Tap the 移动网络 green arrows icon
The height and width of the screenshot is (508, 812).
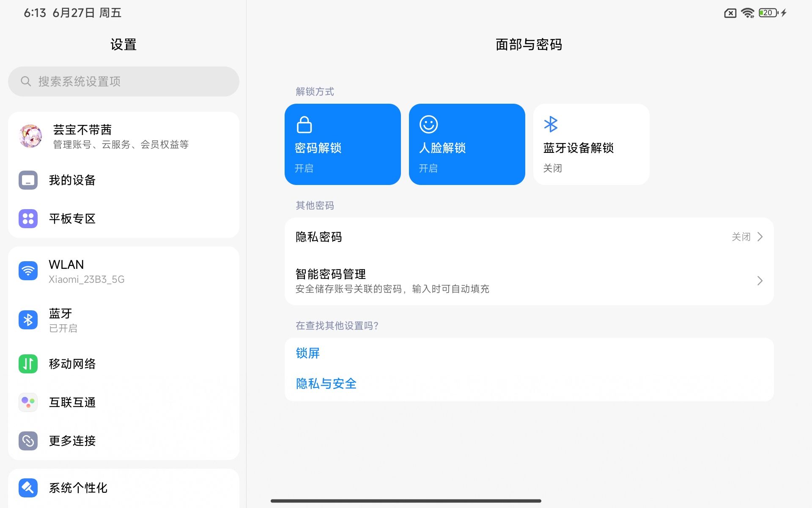click(x=28, y=364)
